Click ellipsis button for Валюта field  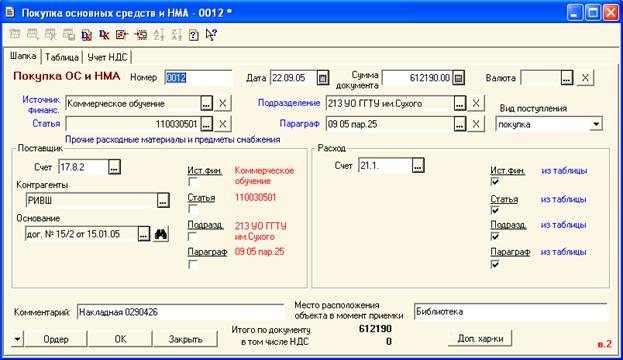pyautogui.click(x=567, y=78)
